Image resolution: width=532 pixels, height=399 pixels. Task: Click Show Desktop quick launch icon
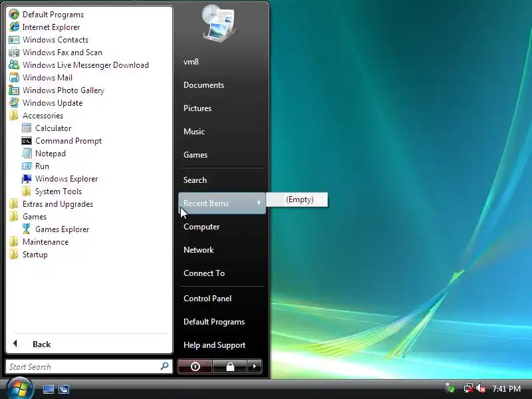point(48,389)
